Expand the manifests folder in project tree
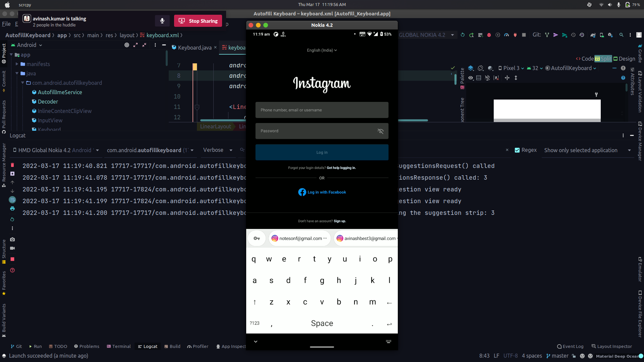Screen dimensions: 644x362 point(17,64)
